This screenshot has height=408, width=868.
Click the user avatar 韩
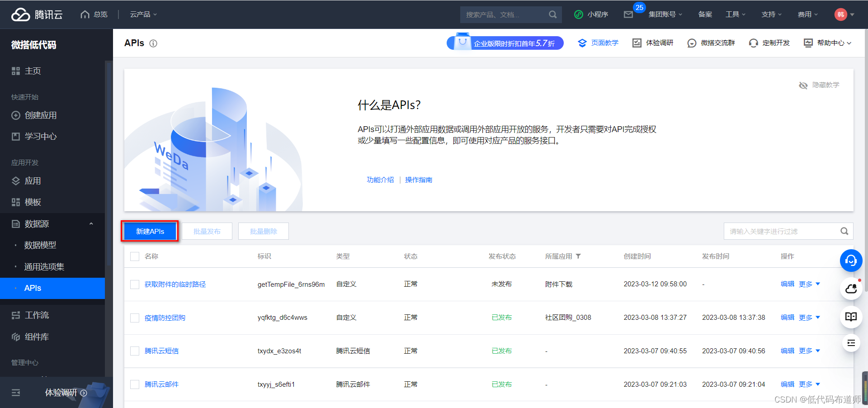(x=840, y=14)
